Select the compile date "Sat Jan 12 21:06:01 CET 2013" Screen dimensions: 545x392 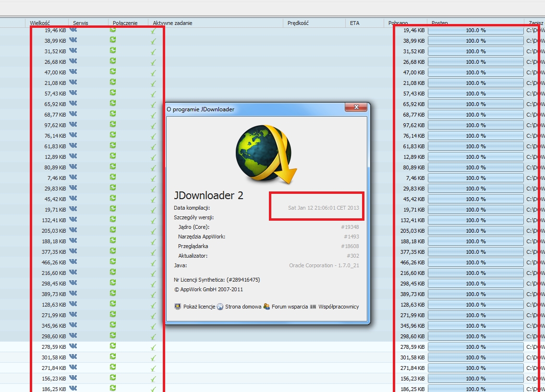point(324,208)
